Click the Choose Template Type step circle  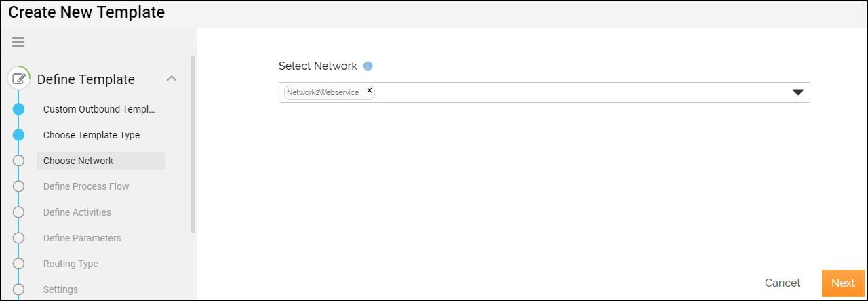19,135
